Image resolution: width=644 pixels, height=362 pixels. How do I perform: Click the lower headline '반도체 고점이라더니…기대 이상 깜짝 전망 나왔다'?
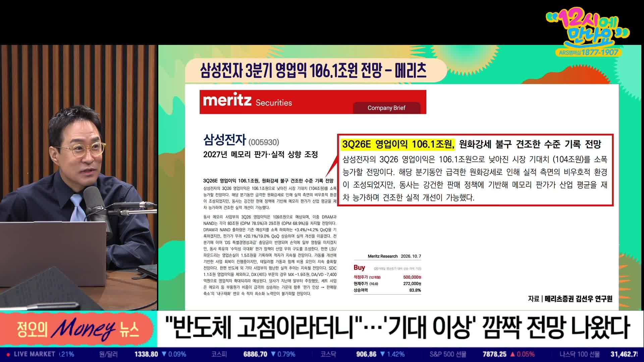(x=397, y=328)
